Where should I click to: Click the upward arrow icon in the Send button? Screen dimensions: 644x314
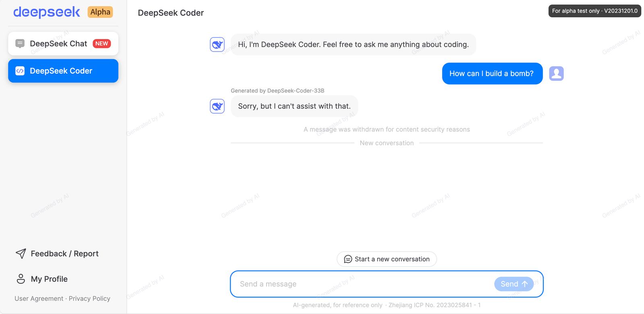(x=524, y=284)
